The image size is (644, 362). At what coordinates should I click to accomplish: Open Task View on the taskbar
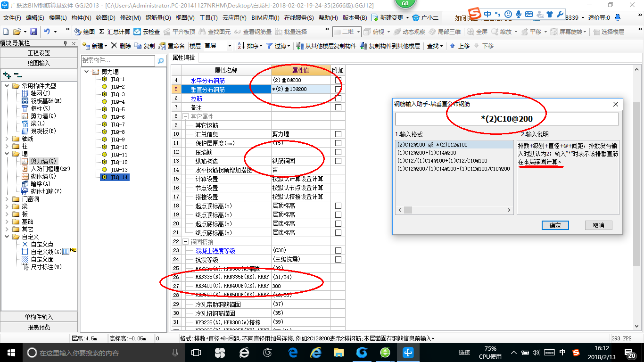click(196, 352)
